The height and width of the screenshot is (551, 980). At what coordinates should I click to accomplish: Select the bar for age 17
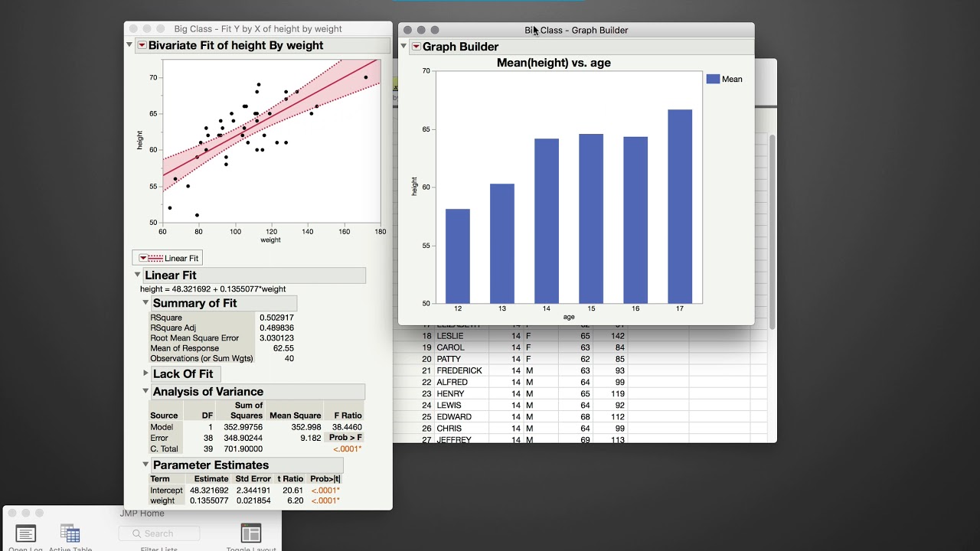pyautogui.click(x=680, y=207)
